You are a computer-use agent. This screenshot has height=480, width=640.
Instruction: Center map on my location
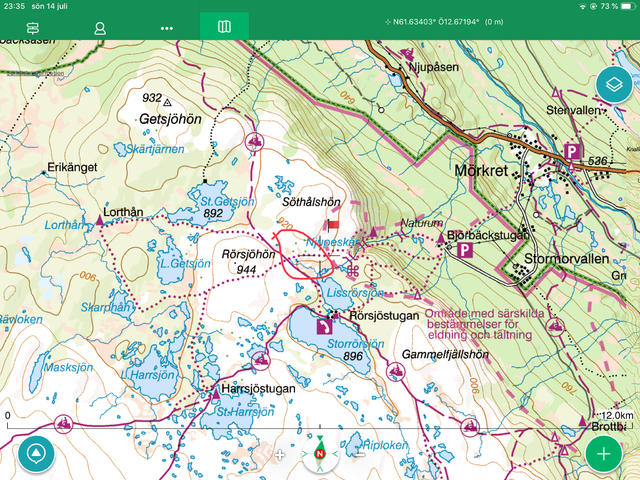(36, 453)
